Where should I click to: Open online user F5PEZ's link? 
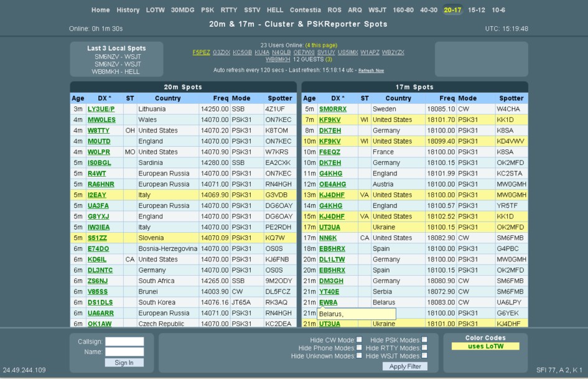201,52
